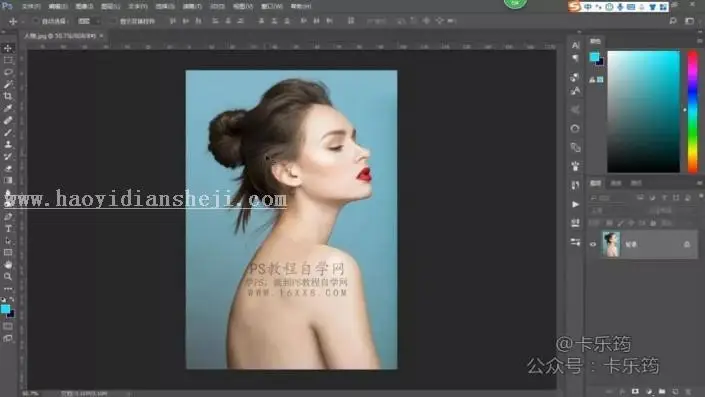
Task: Open Paragraph panel icon in side dock
Action: (576, 58)
